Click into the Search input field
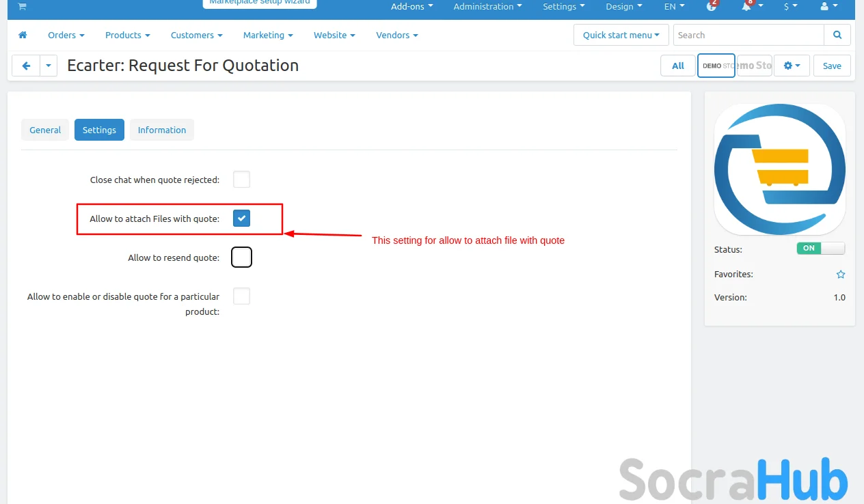 click(748, 35)
